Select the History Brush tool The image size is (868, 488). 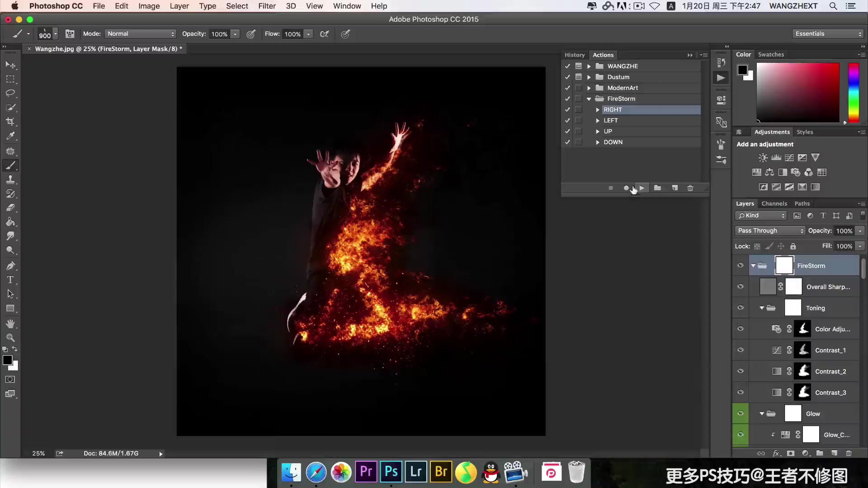(10, 194)
